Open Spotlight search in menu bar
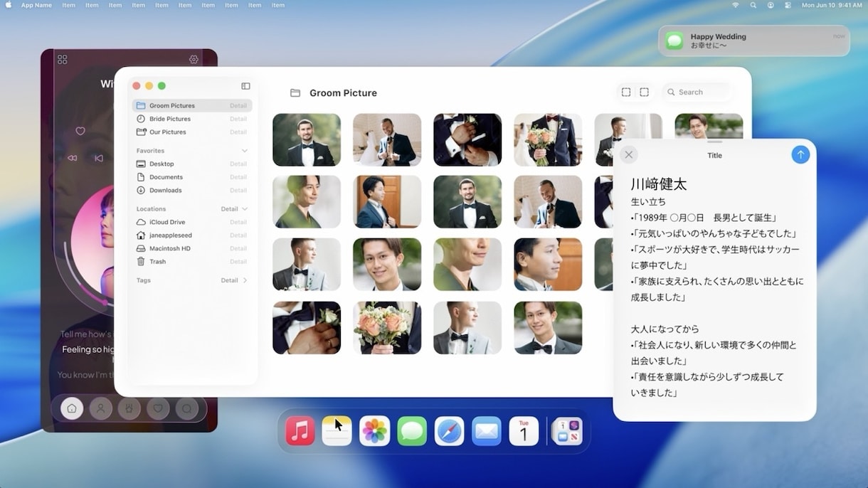This screenshot has height=488, width=868. [x=753, y=5]
